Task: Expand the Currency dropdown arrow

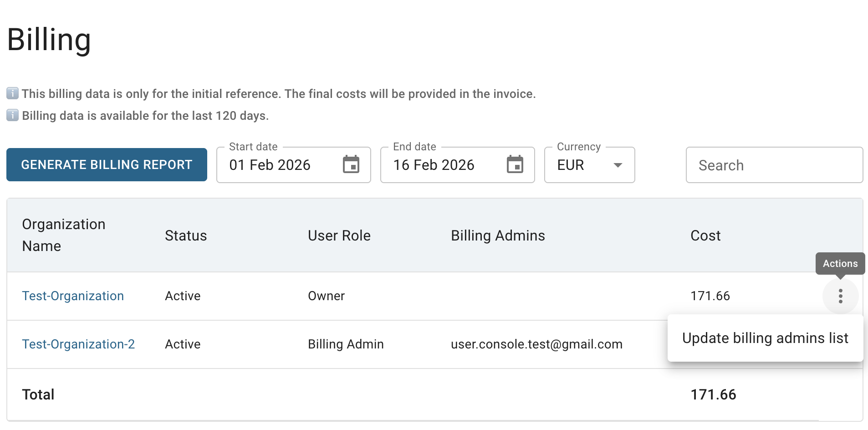Action: click(x=618, y=165)
